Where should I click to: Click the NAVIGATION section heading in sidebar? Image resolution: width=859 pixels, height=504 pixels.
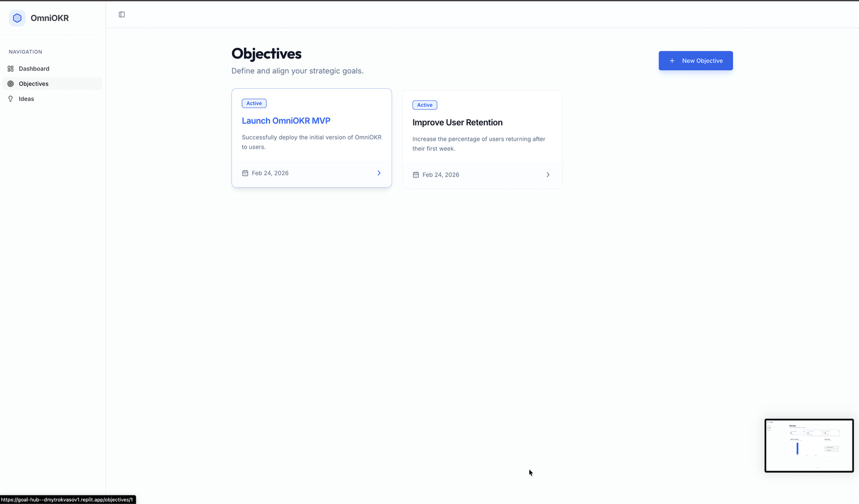pyautogui.click(x=25, y=52)
